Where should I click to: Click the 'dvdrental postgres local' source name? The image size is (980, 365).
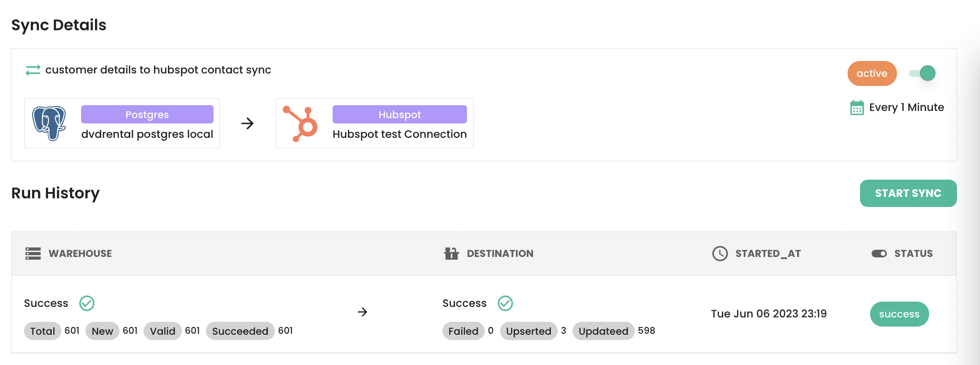pos(147,134)
